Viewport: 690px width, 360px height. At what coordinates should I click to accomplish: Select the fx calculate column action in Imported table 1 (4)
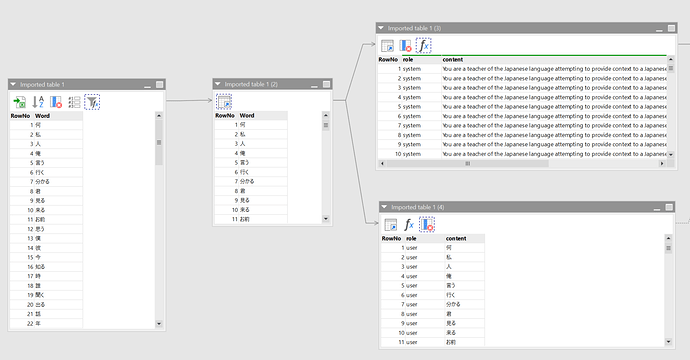click(409, 224)
